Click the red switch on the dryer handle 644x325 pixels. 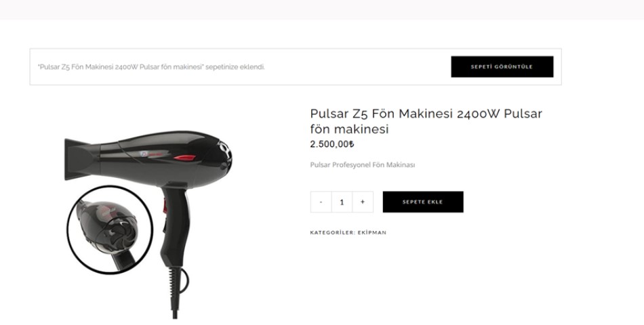tap(165, 207)
